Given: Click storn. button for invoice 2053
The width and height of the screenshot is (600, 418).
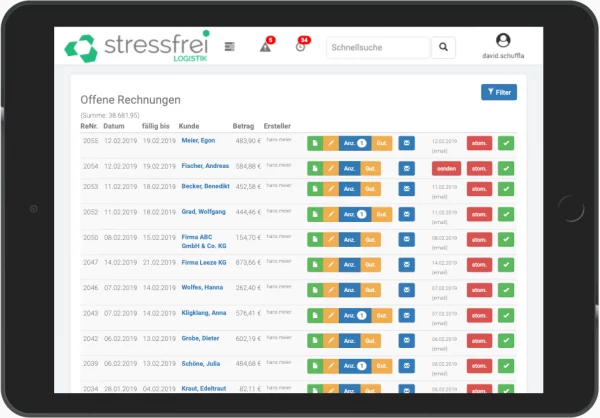Looking at the screenshot, I should pos(479,189).
